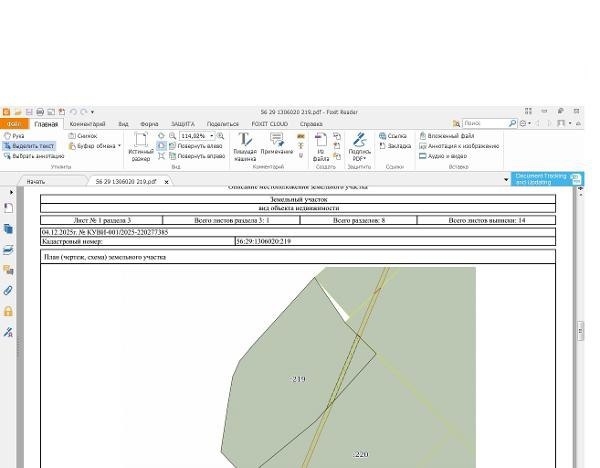Insert a Link (Ссылка)
Viewport: 600px width, 468px height.
[392, 136]
